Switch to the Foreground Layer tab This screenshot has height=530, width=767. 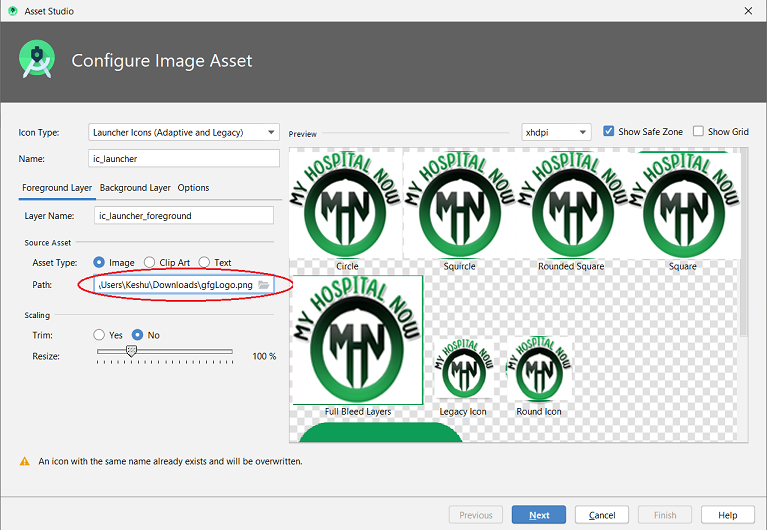[x=57, y=188]
